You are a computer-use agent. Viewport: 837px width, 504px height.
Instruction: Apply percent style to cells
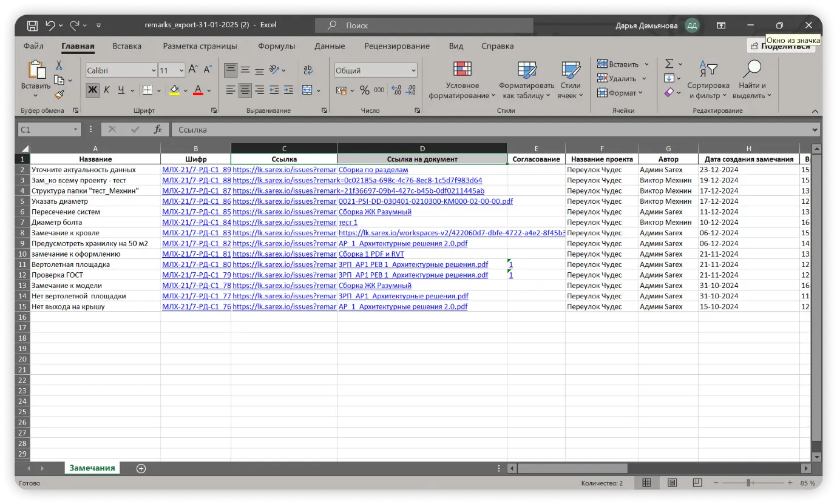(365, 90)
